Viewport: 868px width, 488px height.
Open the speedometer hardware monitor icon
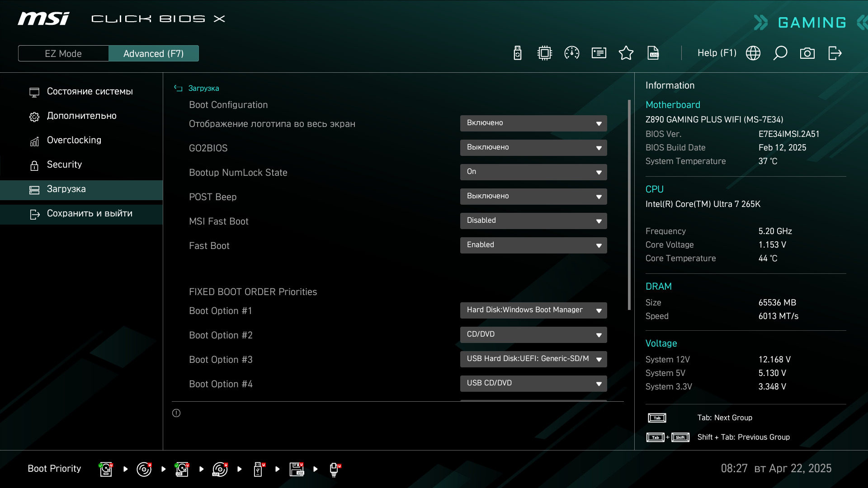(572, 53)
